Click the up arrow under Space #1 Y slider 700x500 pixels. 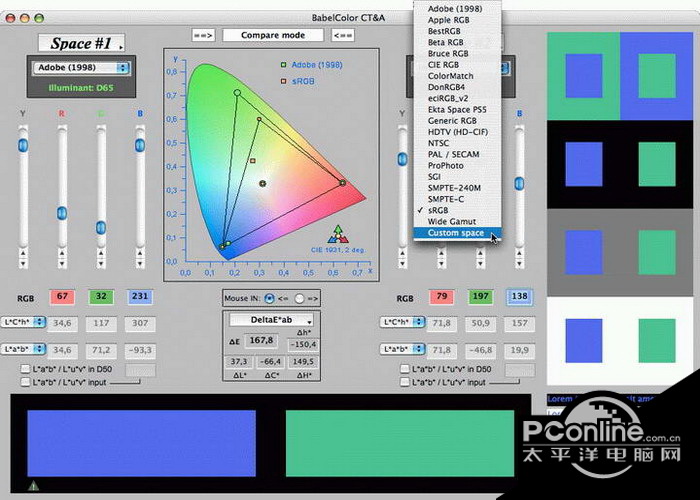point(23,253)
